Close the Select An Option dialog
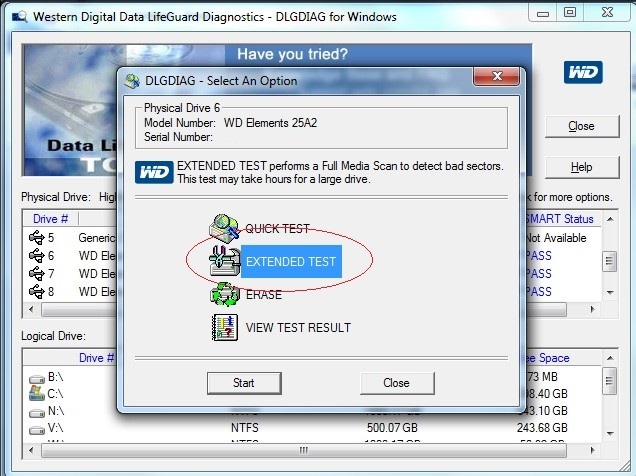Image resolution: width=636 pixels, height=476 pixels. pos(496,76)
